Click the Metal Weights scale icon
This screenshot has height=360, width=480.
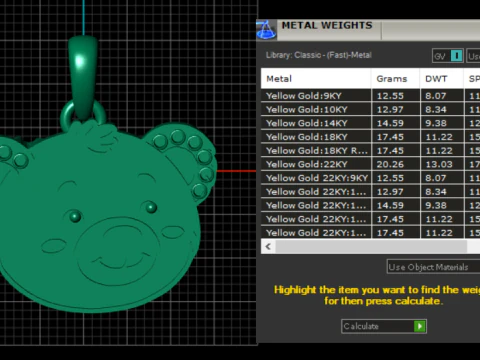coord(266,30)
